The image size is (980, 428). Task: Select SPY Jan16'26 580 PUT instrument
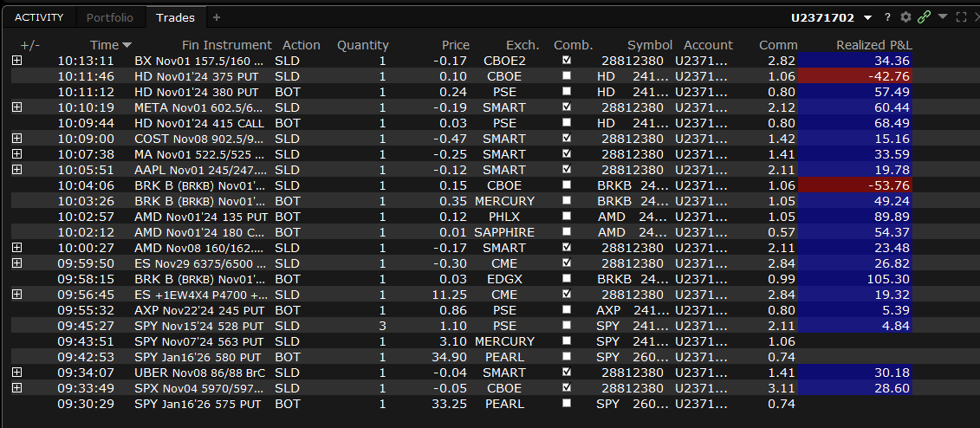coord(198,357)
